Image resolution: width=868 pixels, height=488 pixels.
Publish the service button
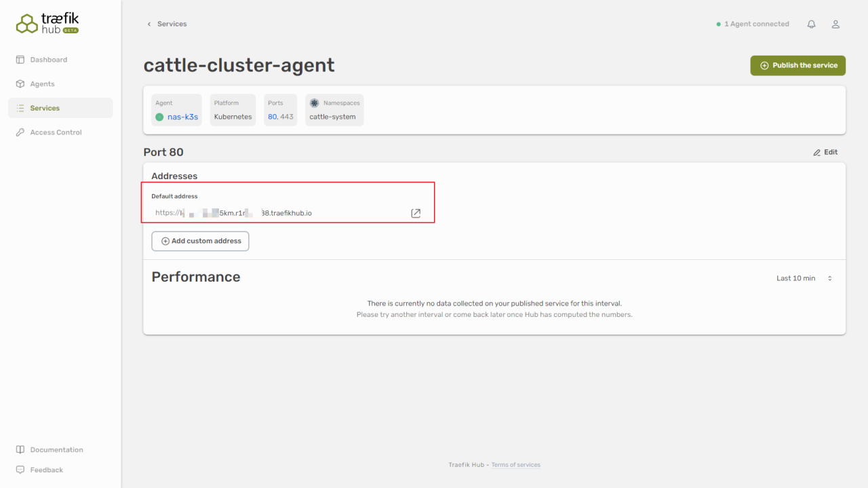(x=798, y=65)
